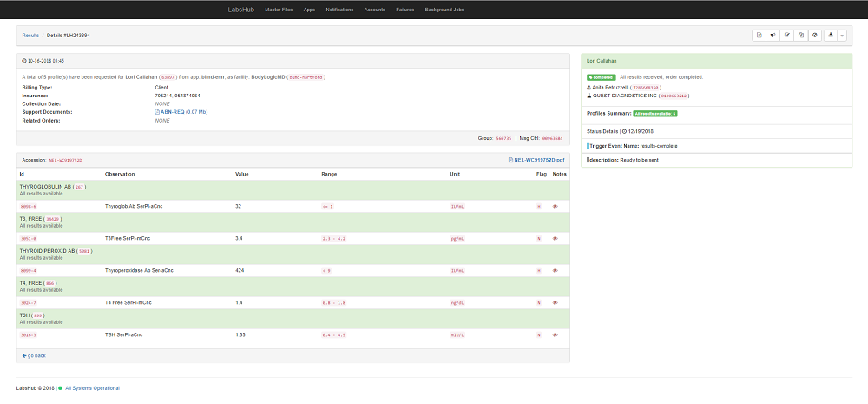Open the download options dropdown caret

pyautogui.click(x=842, y=35)
